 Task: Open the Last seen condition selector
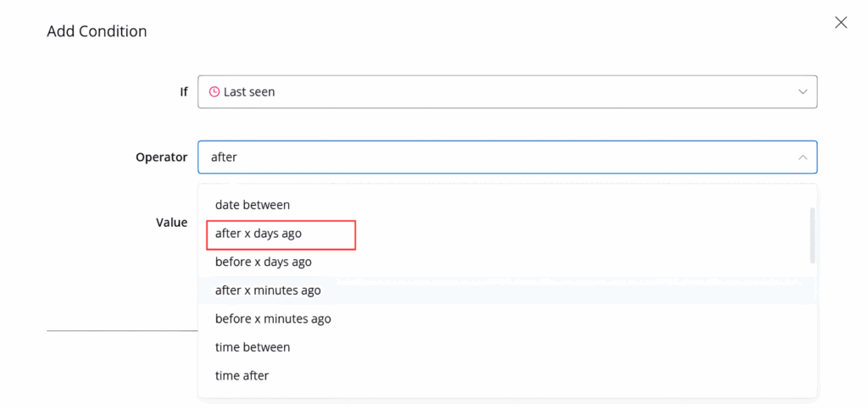(x=507, y=91)
